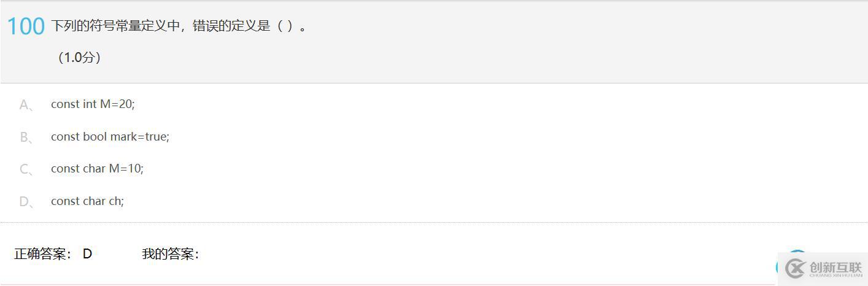Click the question text about 符号常量定义
This screenshot has height=286, width=868.
pos(178,26)
